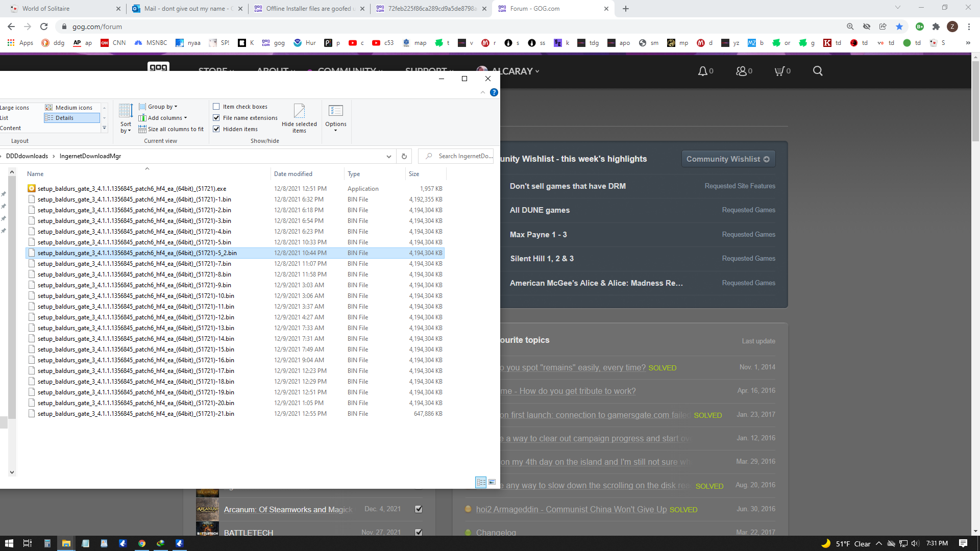
Task: Click the taskbar volume icon
Action: (915, 543)
